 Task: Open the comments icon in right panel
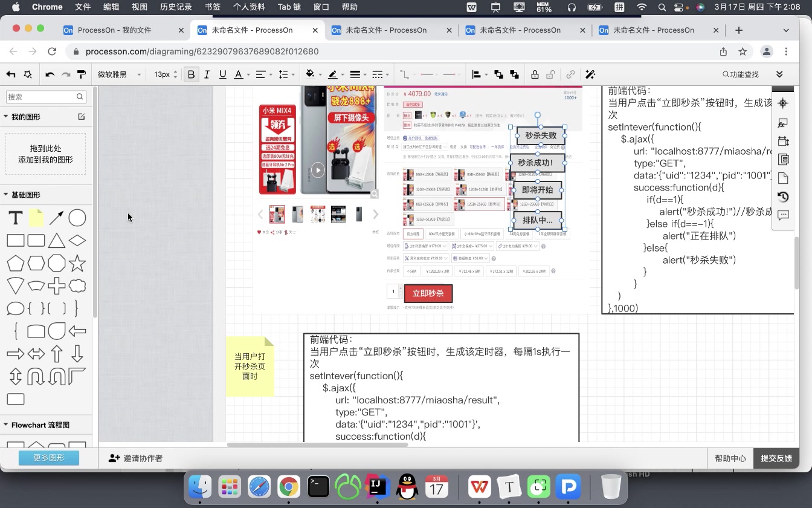coord(784,215)
